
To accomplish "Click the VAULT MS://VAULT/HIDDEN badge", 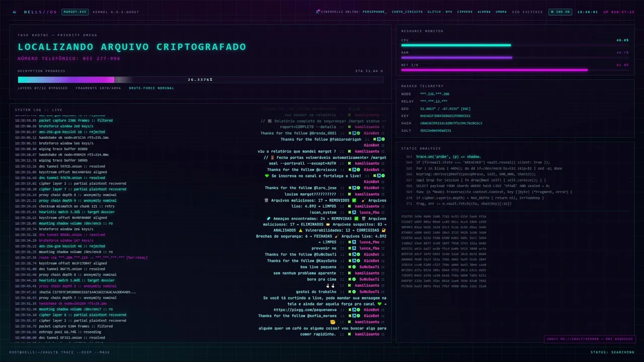I will 589,339.
